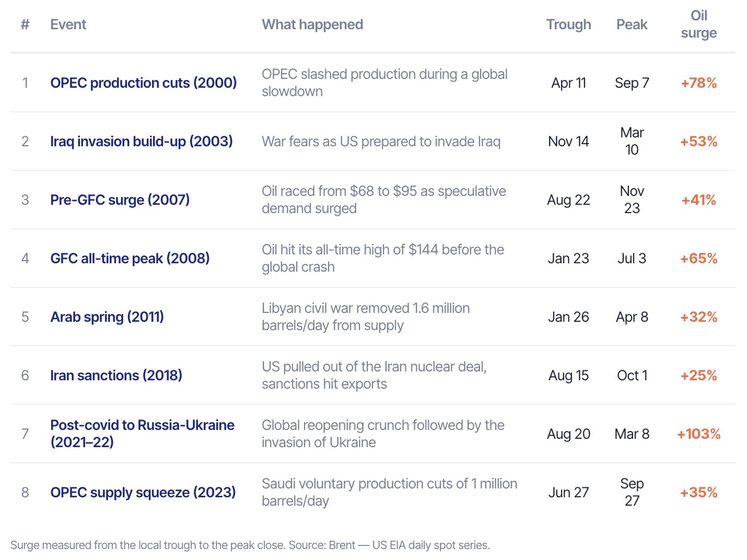
Task: Select Post-covid to Russia-Ukraine (2021–22) title
Action: [142, 434]
